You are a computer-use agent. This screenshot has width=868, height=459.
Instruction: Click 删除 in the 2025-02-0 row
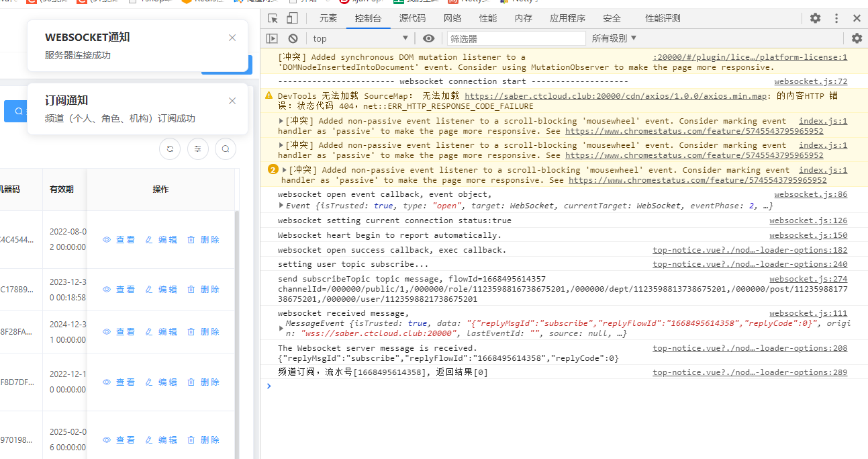coord(203,440)
